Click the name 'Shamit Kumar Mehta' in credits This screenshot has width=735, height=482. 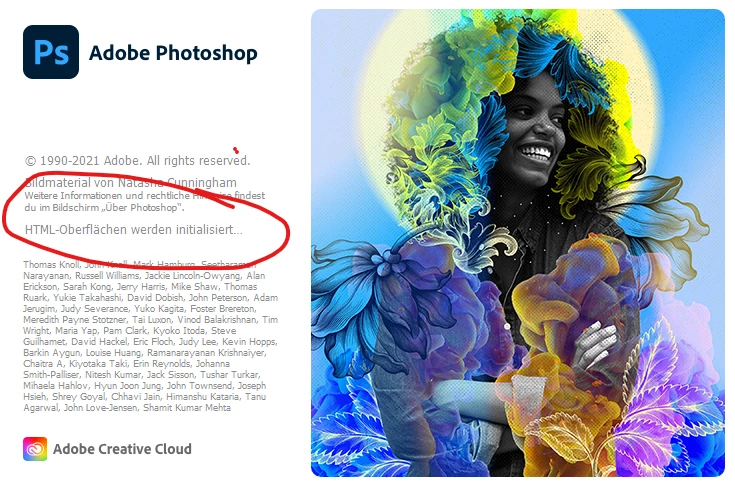click(187, 407)
